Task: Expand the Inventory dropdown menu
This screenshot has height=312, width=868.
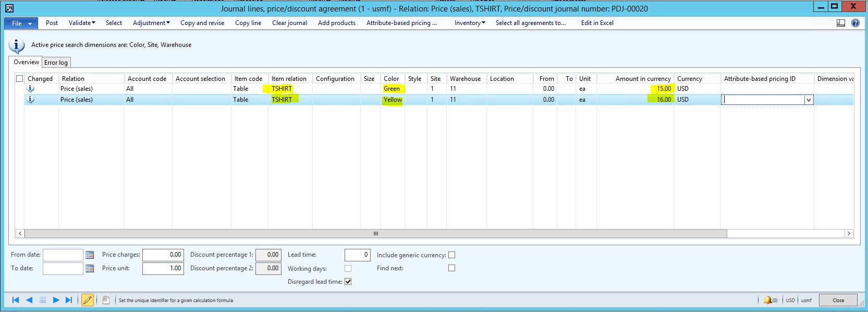Action: click(x=469, y=23)
